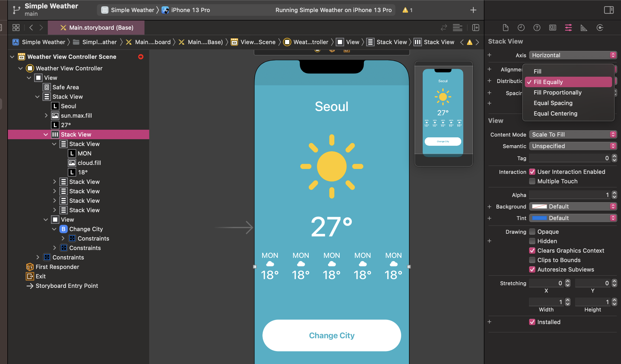Choose Fill Proportionally from distribution menu

point(557,92)
